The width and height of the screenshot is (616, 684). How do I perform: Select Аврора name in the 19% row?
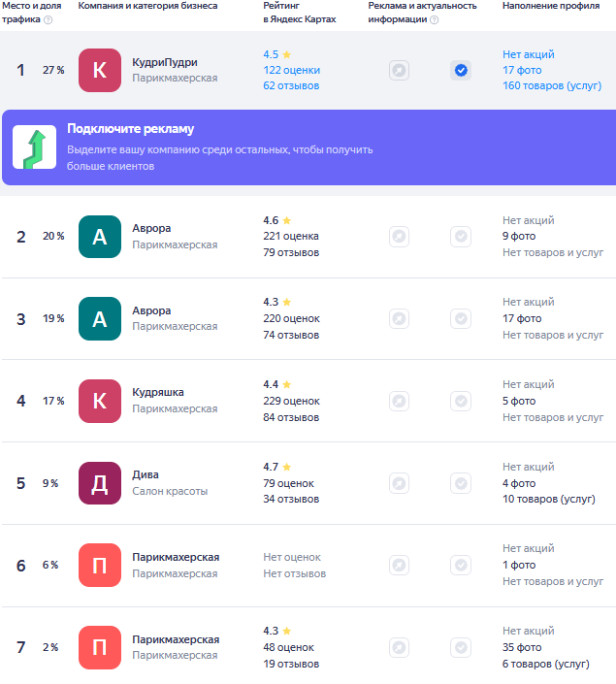pyautogui.click(x=151, y=310)
